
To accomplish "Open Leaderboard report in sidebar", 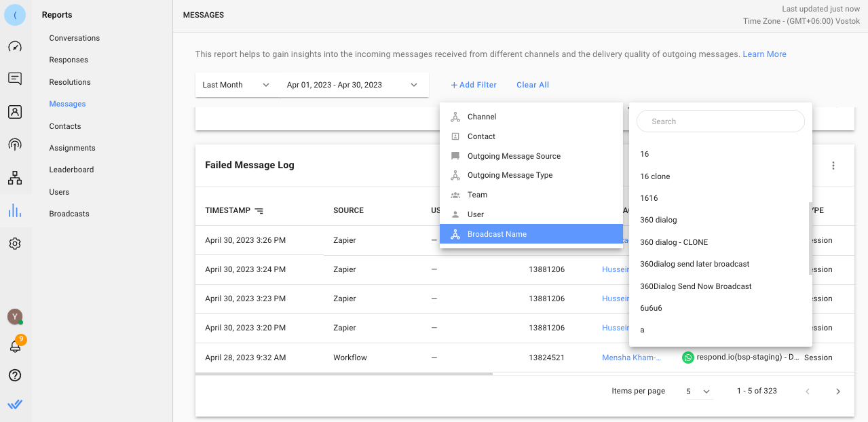I will (x=71, y=170).
